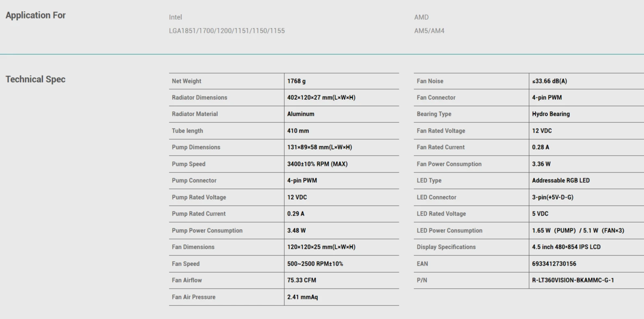Select the P/N R-LT360VISION-BKAMMC-G-1 text
This screenshot has width=644, height=319.
click(x=573, y=280)
